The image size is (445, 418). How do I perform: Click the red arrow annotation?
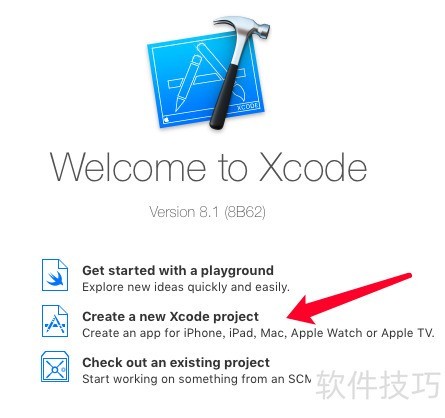(x=349, y=298)
